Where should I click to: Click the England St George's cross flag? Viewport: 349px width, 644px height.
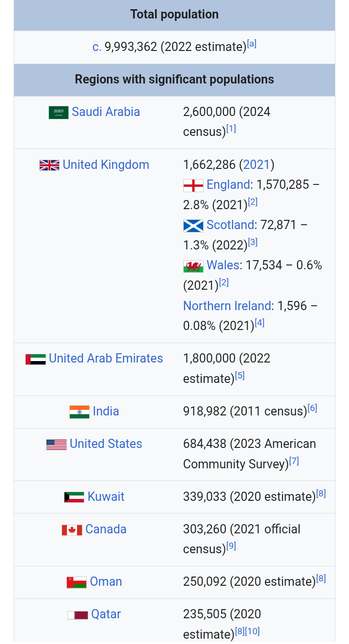click(x=193, y=185)
